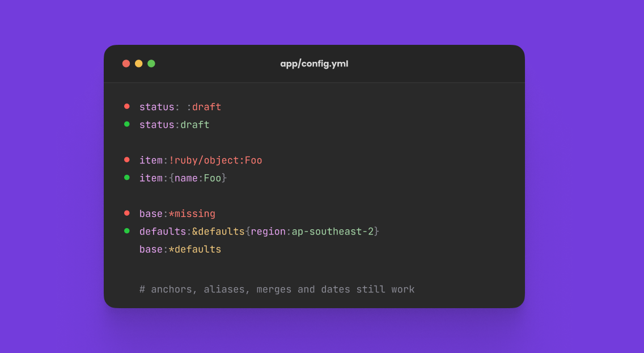Click the "app/config.yml" window title
644x353 pixels.
[x=314, y=64]
